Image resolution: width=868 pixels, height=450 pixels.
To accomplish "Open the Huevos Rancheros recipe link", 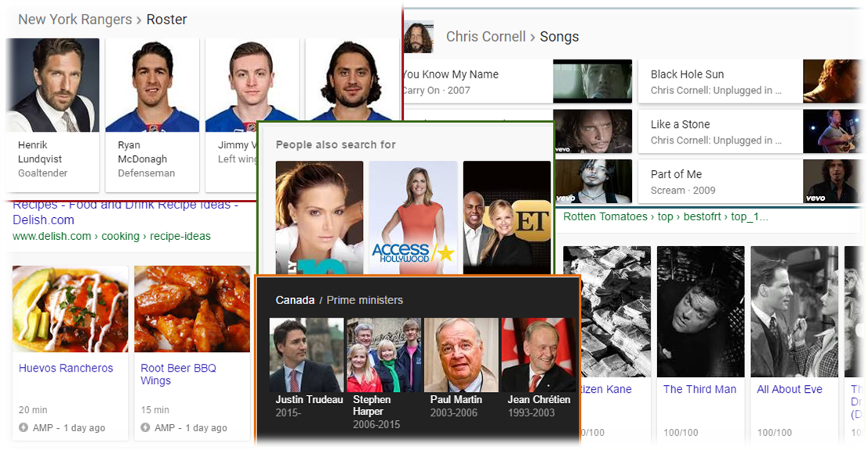I will pos(66,368).
